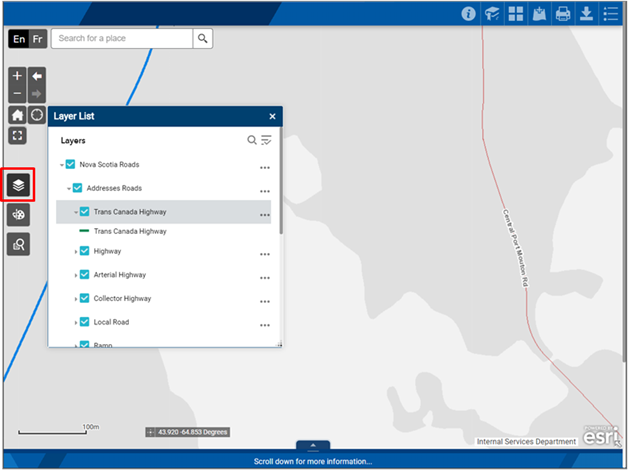Print the map using printer icon
This screenshot has height=470, width=628.
pyautogui.click(x=563, y=14)
